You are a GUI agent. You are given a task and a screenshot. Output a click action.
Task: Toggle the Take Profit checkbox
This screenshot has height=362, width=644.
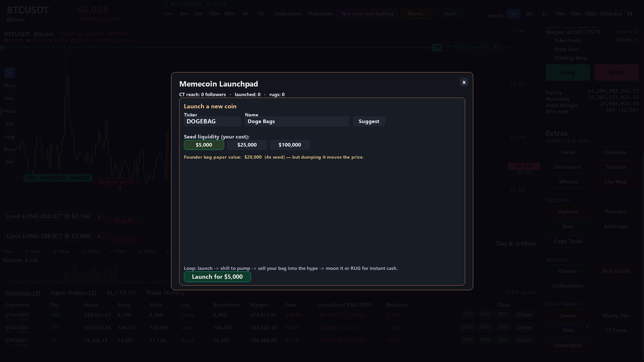pyautogui.click(x=549, y=40)
